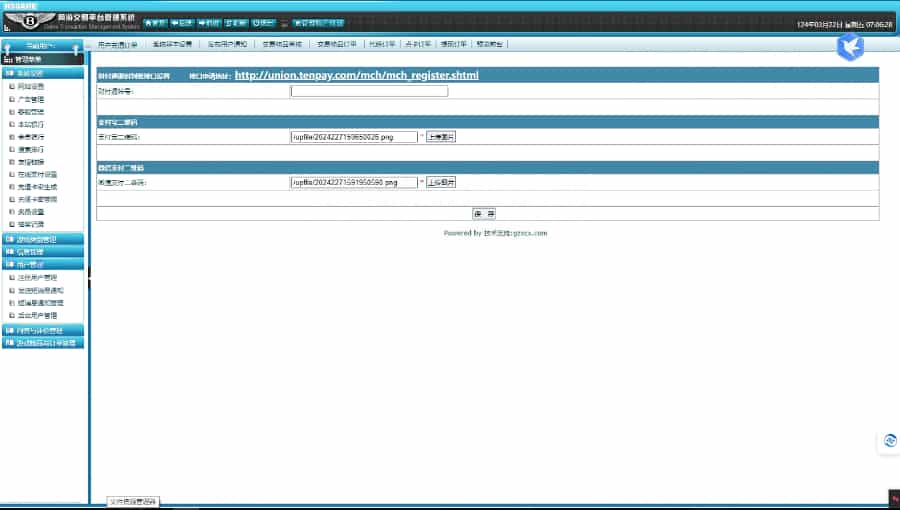900x510 pixels.
Task: Focus the empty Tenpay merchant number field
Action: (x=369, y=91)
